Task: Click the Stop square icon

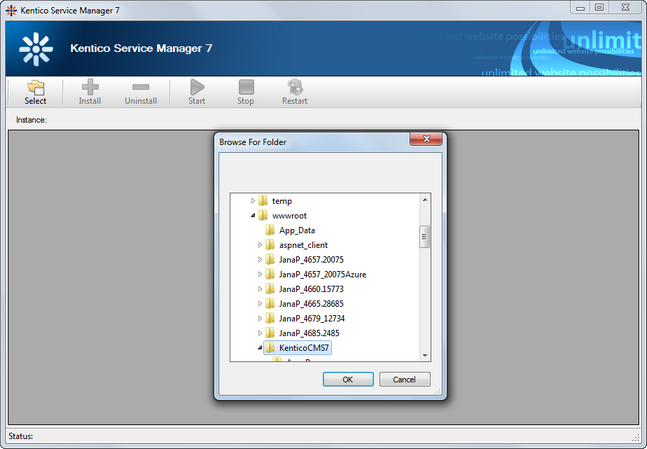Action: click(x=246, y=87)
